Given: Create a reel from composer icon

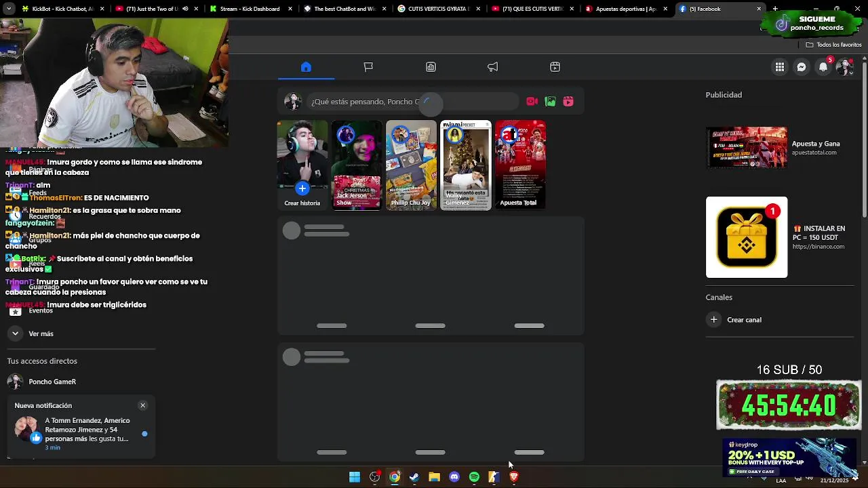Looking at the screenshot, I should coord(568,102).
